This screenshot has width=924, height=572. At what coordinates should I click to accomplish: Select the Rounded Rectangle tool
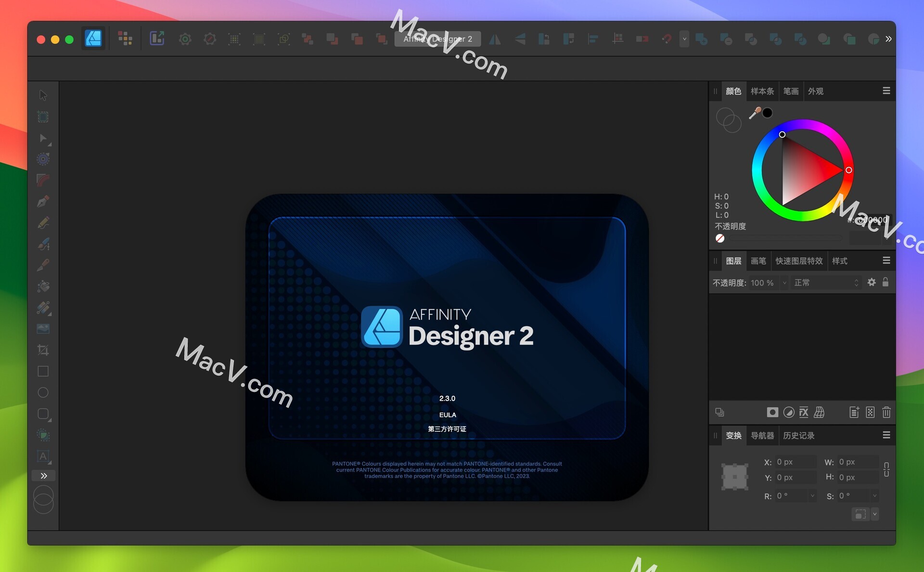click(43, 414)
